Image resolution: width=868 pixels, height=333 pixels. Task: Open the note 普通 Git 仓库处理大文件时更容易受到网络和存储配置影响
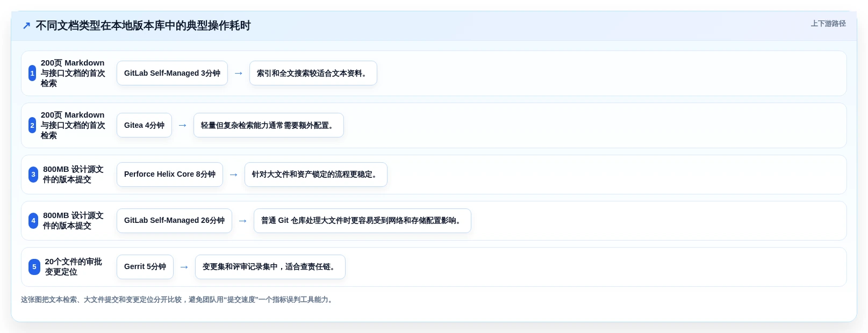click(x=362, y=221)
